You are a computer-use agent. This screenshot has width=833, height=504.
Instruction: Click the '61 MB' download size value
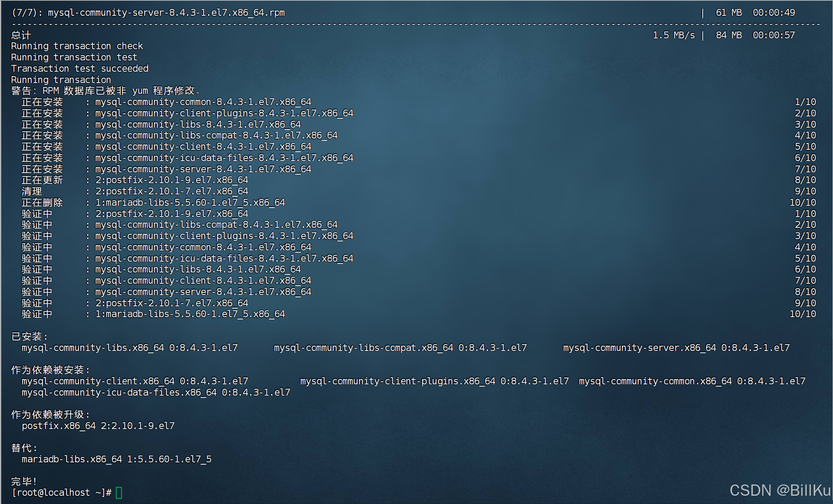[729, 13]
